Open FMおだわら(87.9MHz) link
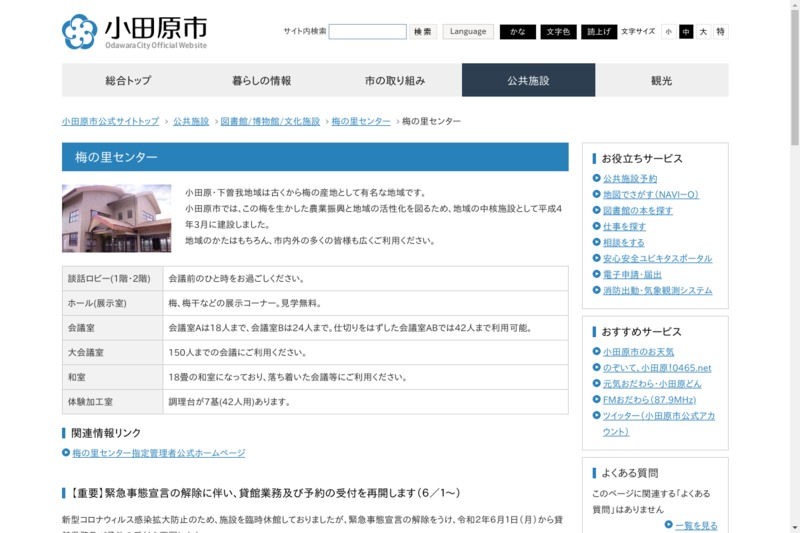800x533 pixels. pos(650,400)
